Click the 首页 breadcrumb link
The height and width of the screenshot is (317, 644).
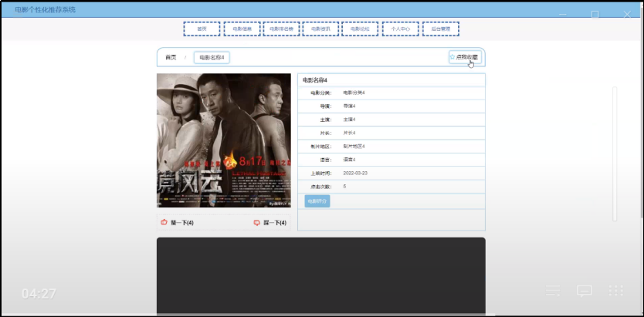(x=171, y=57)
